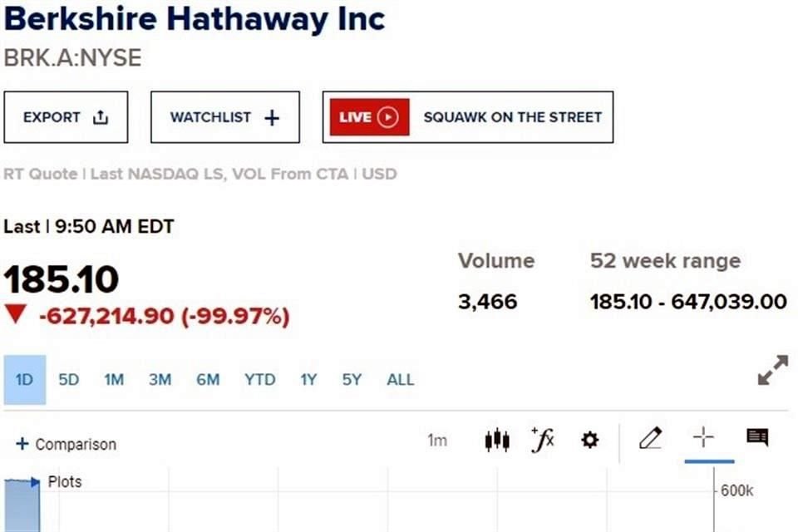This screenshot has height=532, width=798.
Task: Open the chart events annotations icon
Action: click(x=758, y=438)
